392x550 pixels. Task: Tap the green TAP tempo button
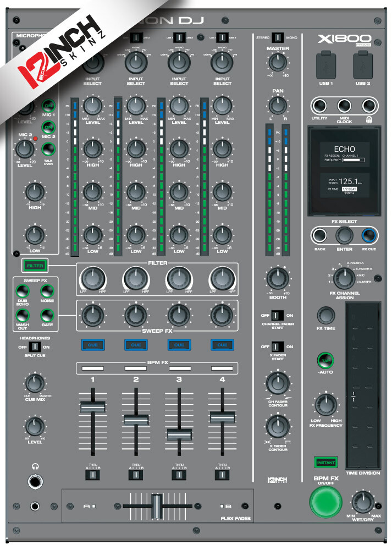pos(325,361)
